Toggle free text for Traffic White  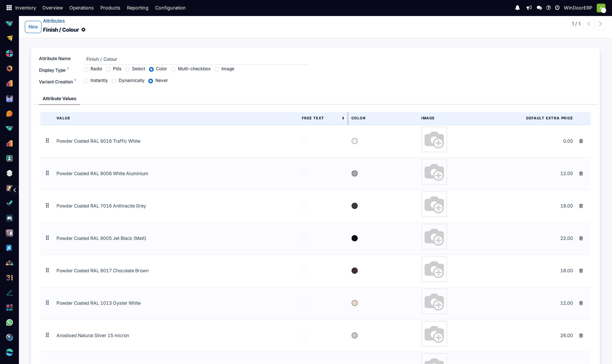(x=304, y=142)
